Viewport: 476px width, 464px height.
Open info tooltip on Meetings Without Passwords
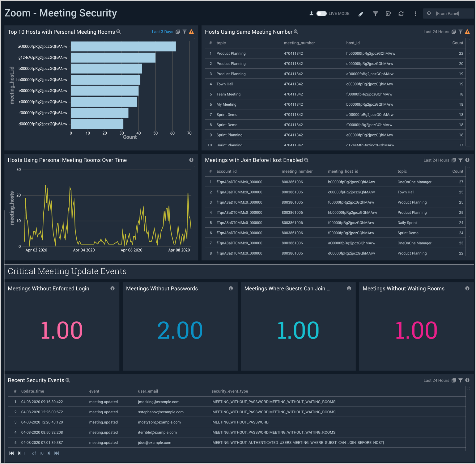(x=231, y=288)
